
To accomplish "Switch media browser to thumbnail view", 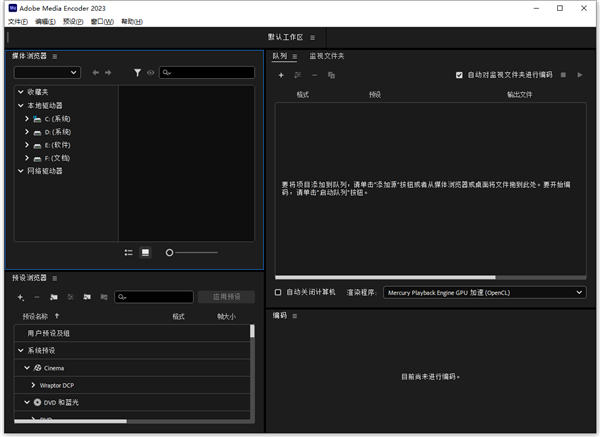I will (145, 252).
